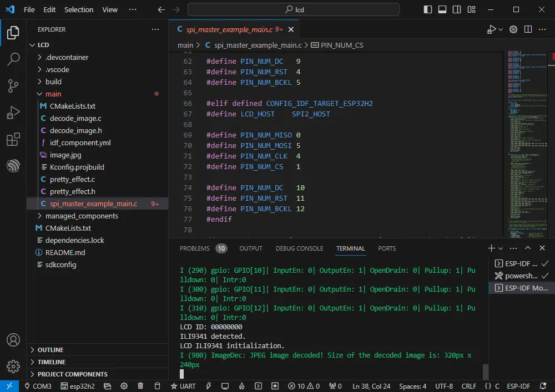
Task: Open the ESP-IDF Espressif sidebar icon
Action: tap(13, 166)
